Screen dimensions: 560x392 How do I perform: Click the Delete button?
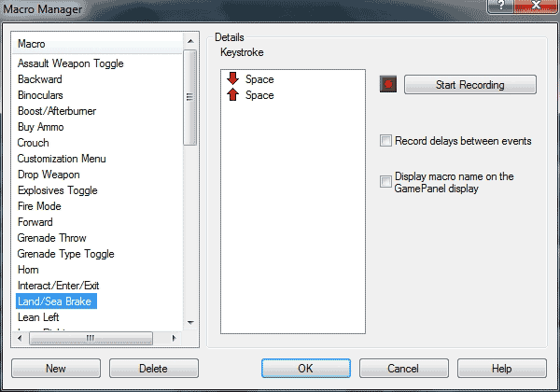click(x=154, y=368)
